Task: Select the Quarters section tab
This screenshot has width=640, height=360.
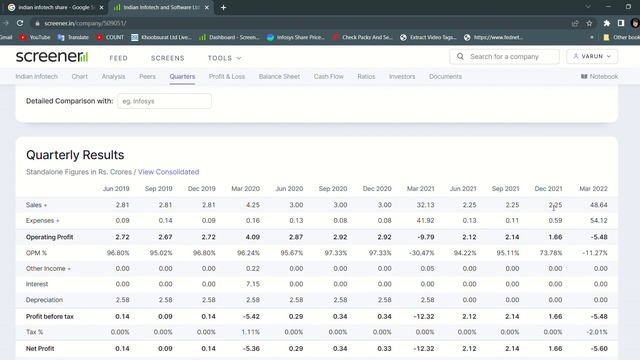Action: (x=182, y=76)
